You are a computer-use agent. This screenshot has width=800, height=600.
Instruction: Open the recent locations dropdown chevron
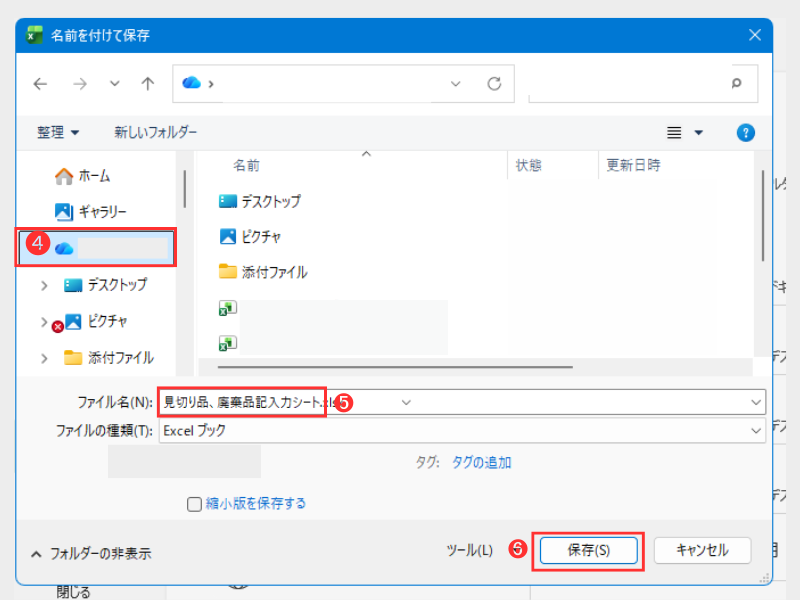pos(114,84)
